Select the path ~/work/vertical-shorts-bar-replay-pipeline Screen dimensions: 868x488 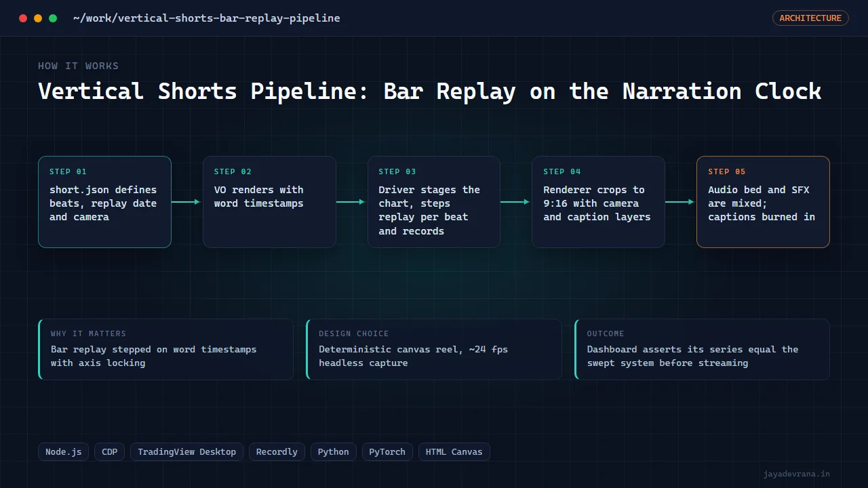point(207,18)
